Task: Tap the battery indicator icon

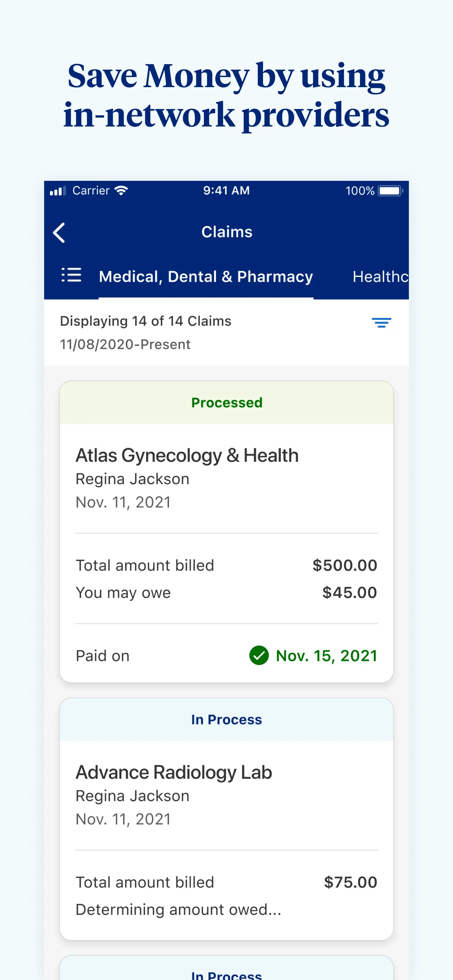Action: (390, 191)
